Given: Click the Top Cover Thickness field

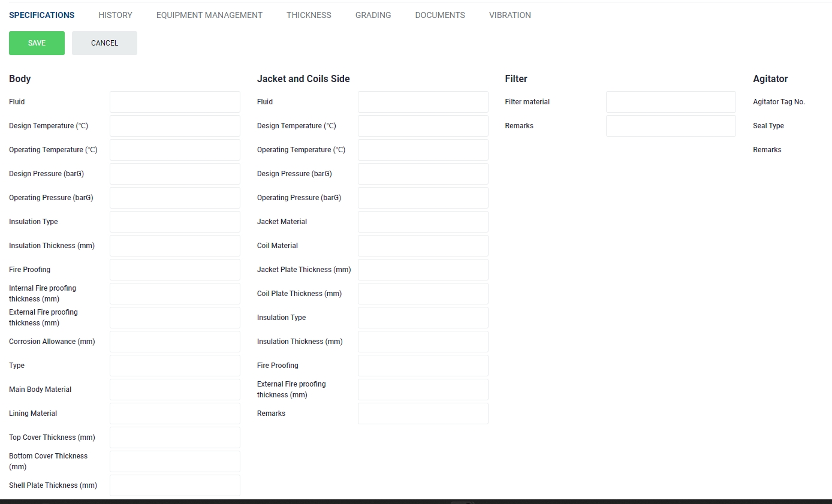Looking at the screenshot, I should (x=174, y=437).
